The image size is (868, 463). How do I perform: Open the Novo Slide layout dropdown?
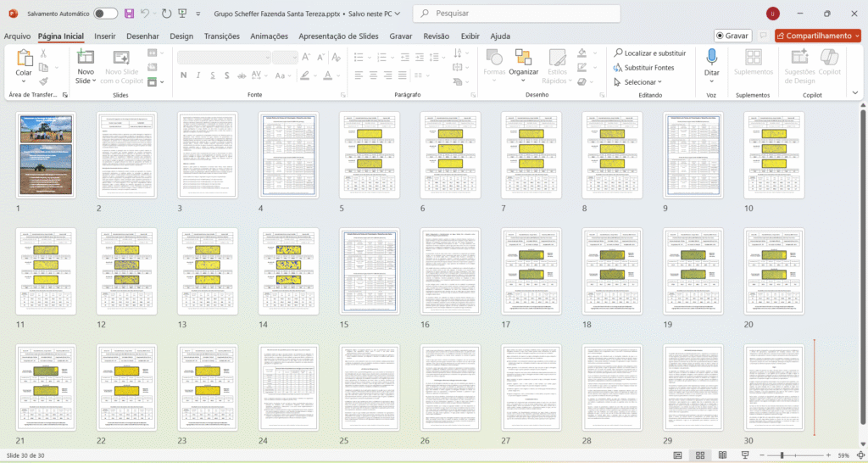tap(94, 81)
